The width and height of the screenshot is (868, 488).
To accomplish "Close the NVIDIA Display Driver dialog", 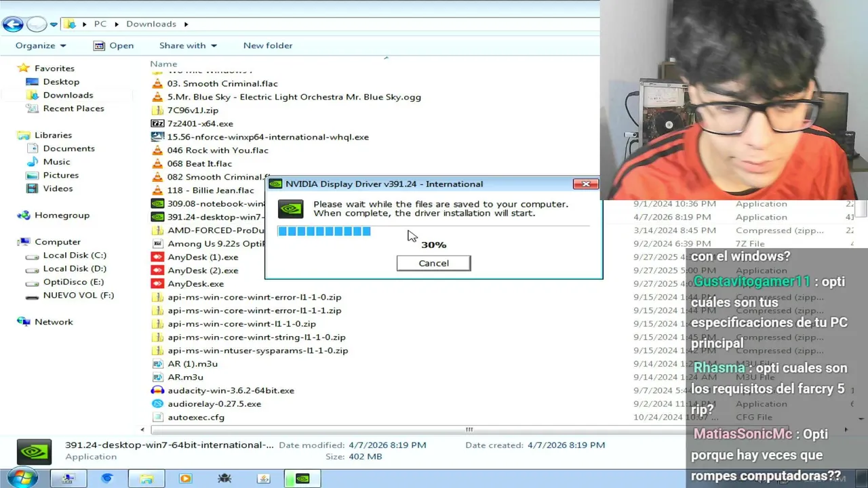I will click(585, 184).
